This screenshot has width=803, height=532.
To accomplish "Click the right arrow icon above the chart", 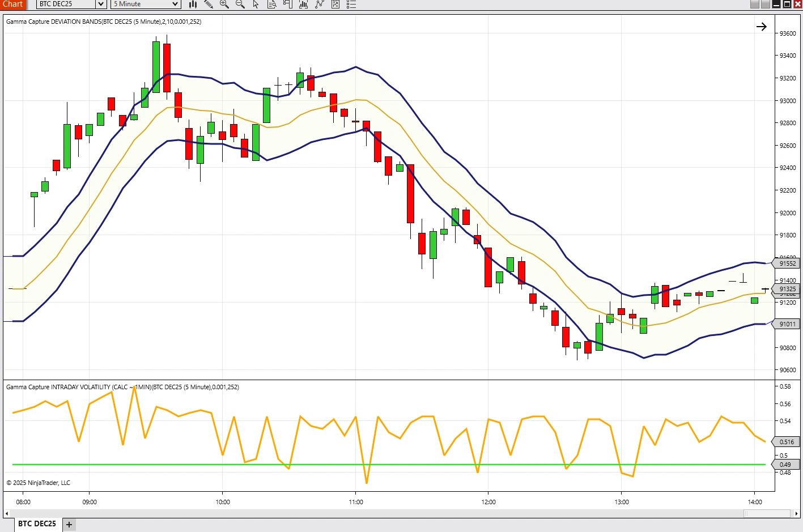I will [762, 26].
